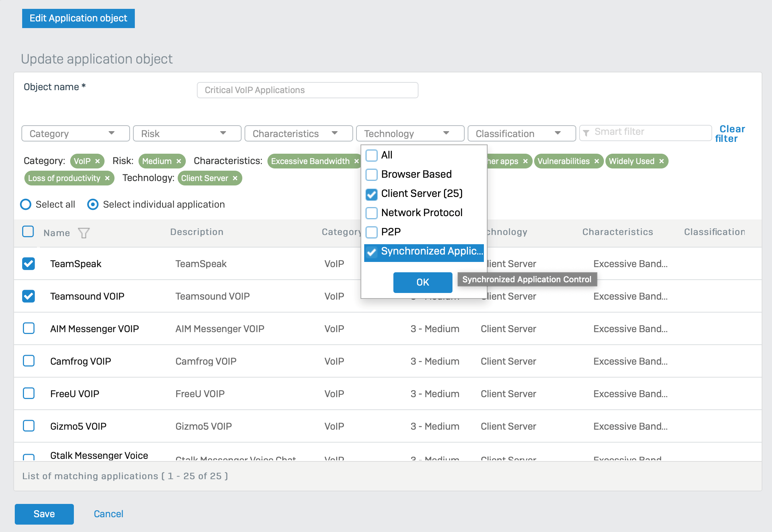Expand the Risk filter dropdown

click(x=187, y=133)
